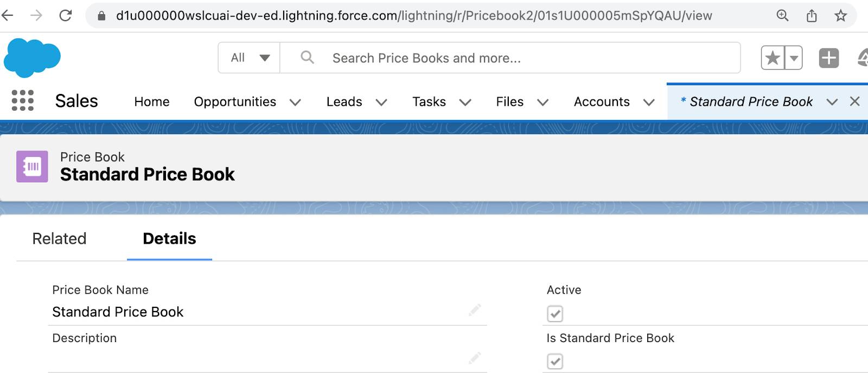Click the browser zoom magnifier icon
868x373 pixels.
[782, 16]
